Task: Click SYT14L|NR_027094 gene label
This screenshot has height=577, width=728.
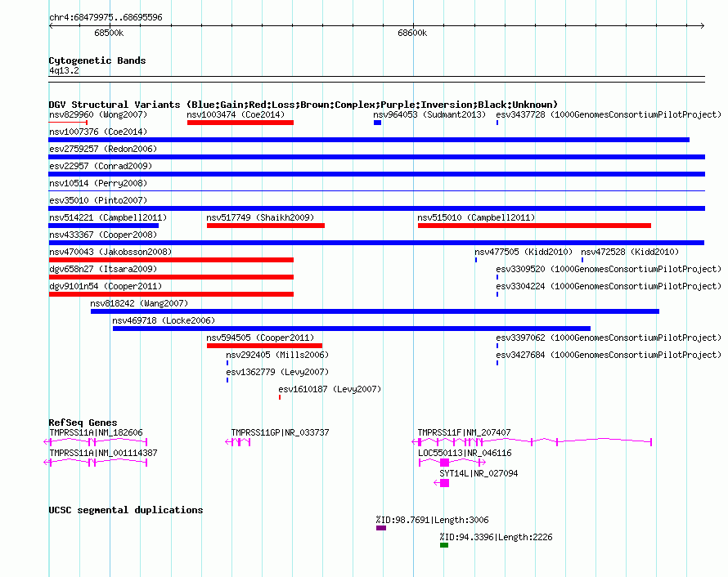Action: point(479,473)
